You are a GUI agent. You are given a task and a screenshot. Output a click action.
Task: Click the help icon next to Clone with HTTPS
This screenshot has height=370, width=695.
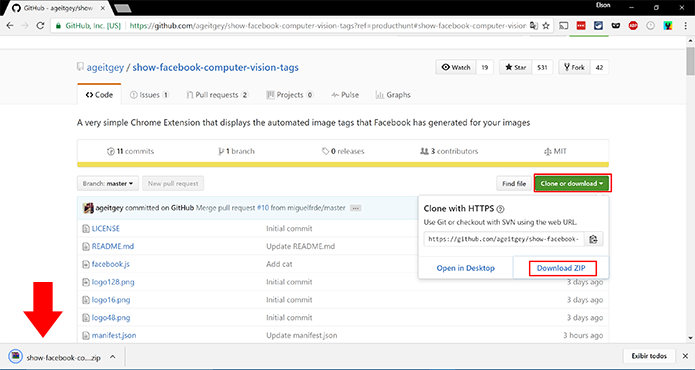coord(500,209)
